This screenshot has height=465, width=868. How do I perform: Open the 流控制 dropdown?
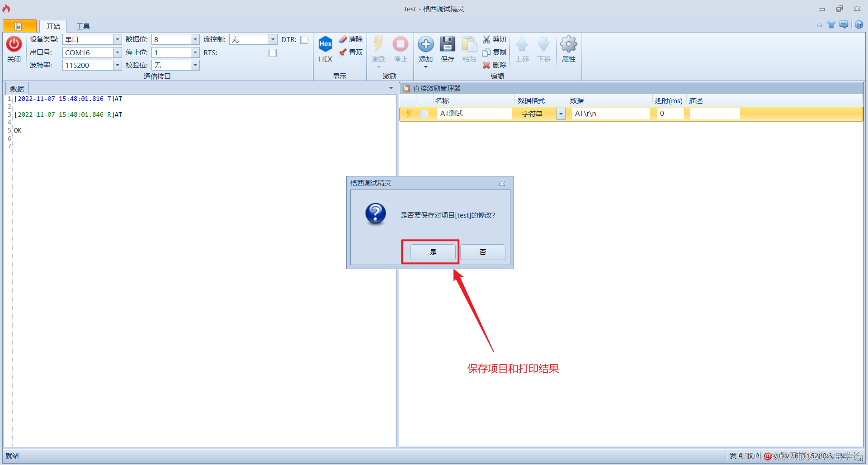click(x=273, y=40)
